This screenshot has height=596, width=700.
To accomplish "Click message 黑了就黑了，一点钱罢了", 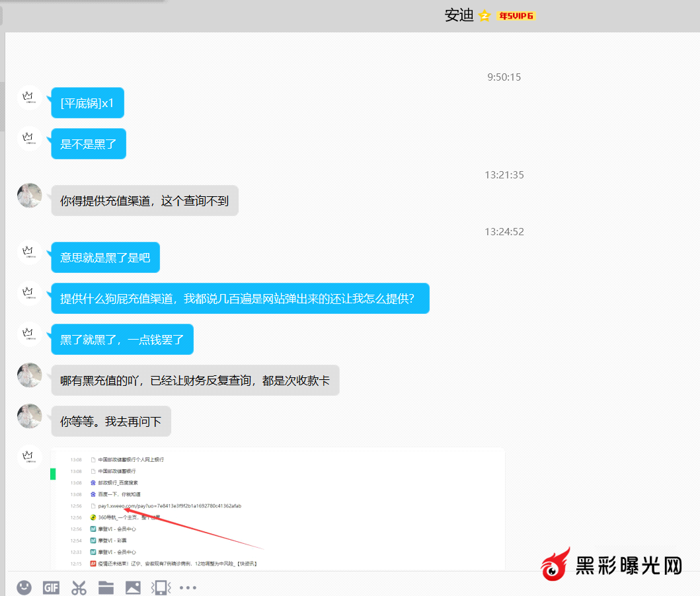I will click(122, 340).
